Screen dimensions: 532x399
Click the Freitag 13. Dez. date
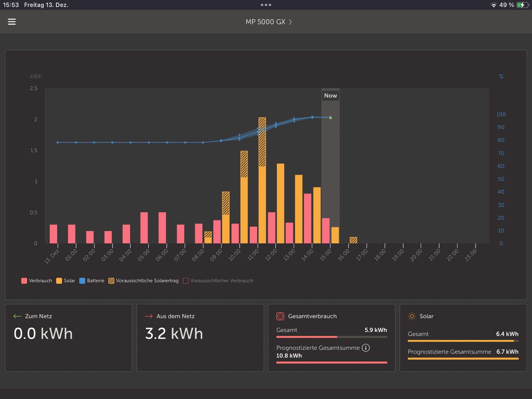point(46,5)
